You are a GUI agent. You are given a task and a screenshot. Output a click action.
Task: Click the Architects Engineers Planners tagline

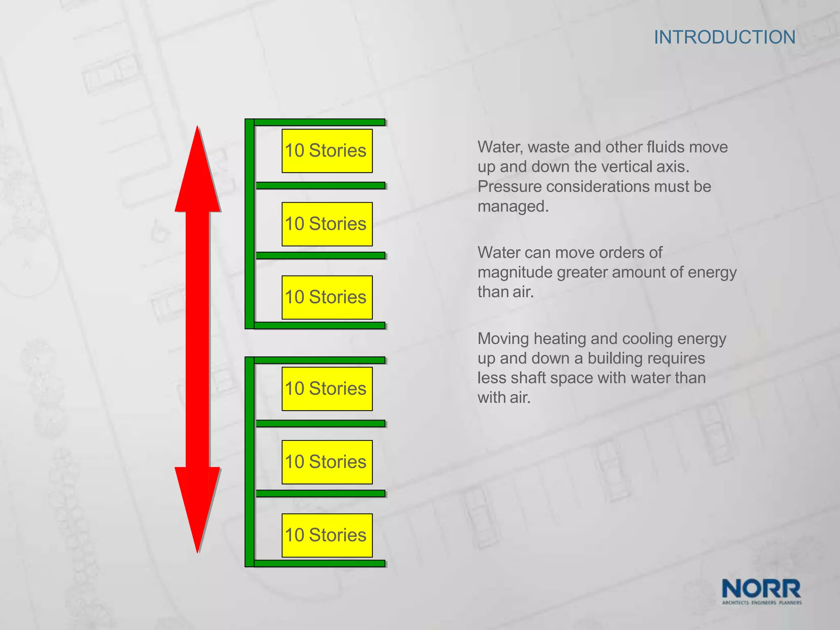click(762, 603)
